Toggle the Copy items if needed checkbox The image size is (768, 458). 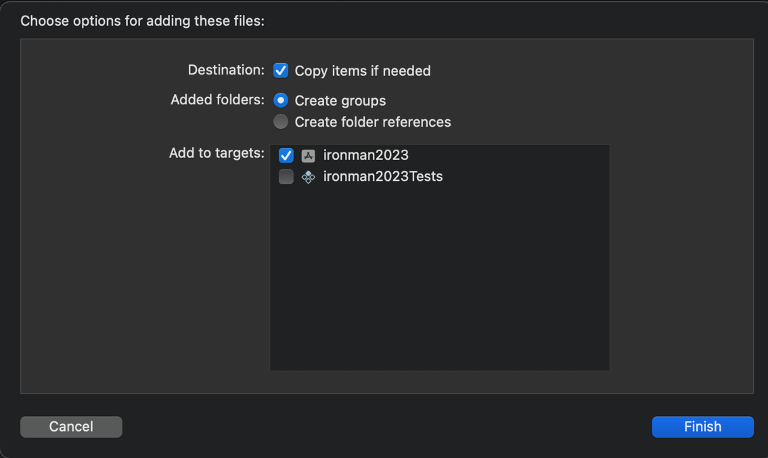281,71
